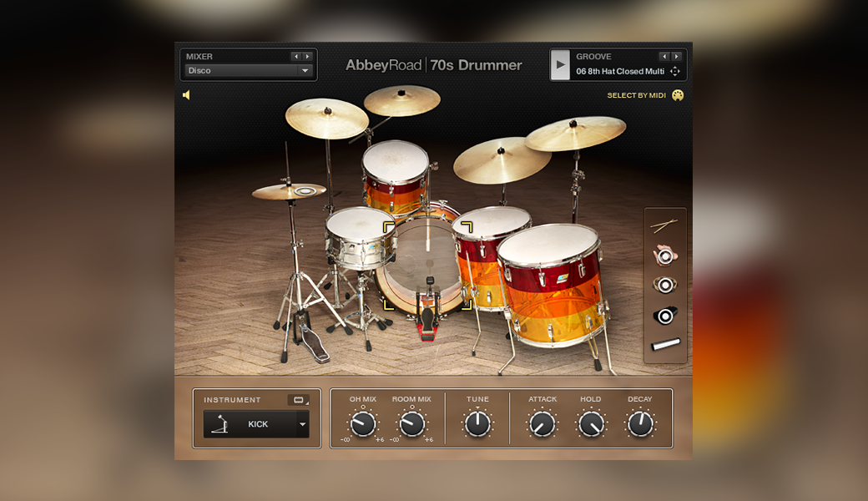
Task: Select previous mixer preset arrow
Action: pyautogui.click(x=296, y=57)
